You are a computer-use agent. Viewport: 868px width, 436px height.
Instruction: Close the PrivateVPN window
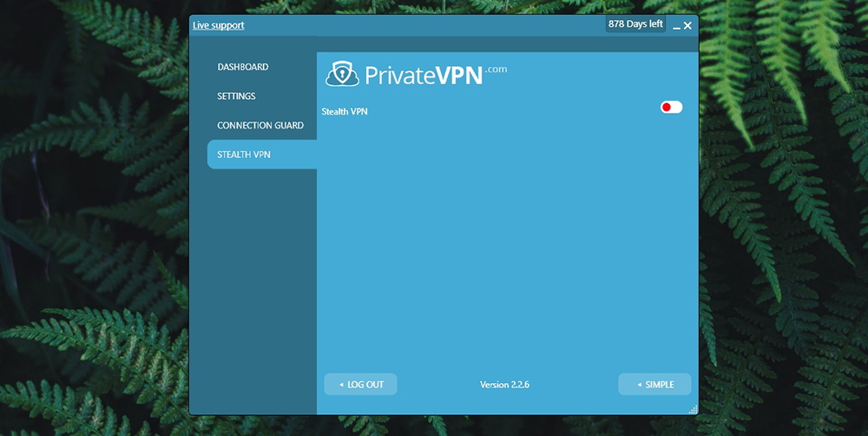coord(687,25)
